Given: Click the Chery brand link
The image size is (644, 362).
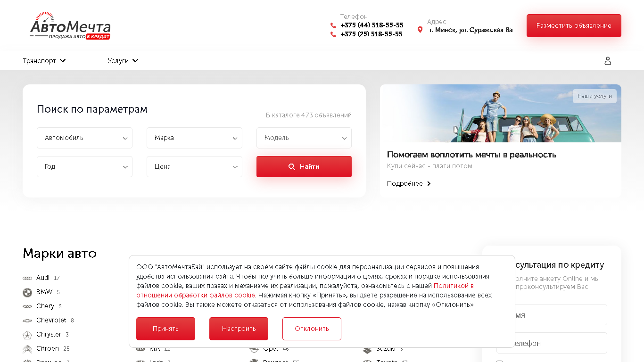Looking at the screenshot, I should click(x=45, y=306).
